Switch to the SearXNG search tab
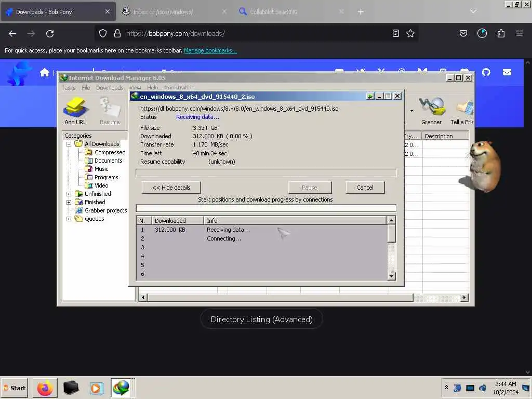The height and width of the screenshot is (399, 532). pos(291,12)
